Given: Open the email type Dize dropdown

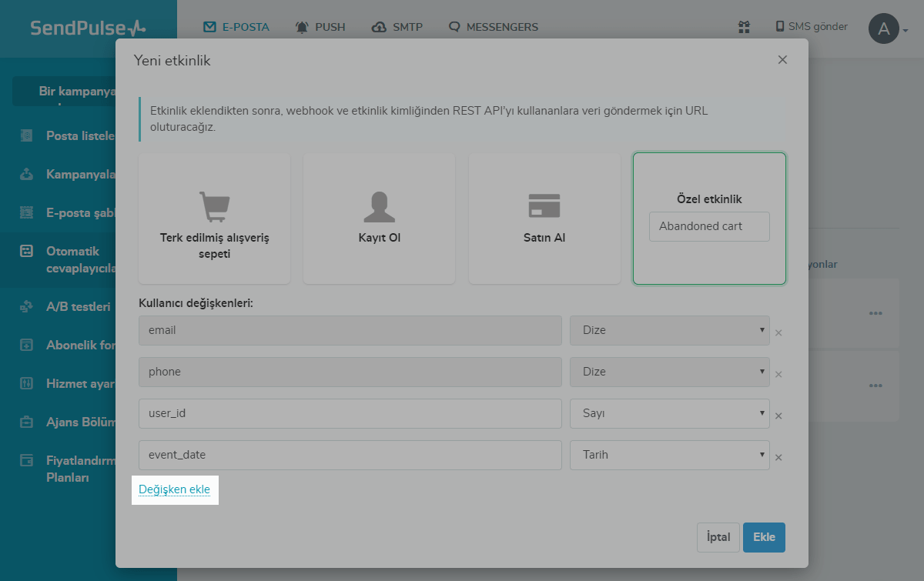Looking at the screenshot, I should tap(669, 330).
